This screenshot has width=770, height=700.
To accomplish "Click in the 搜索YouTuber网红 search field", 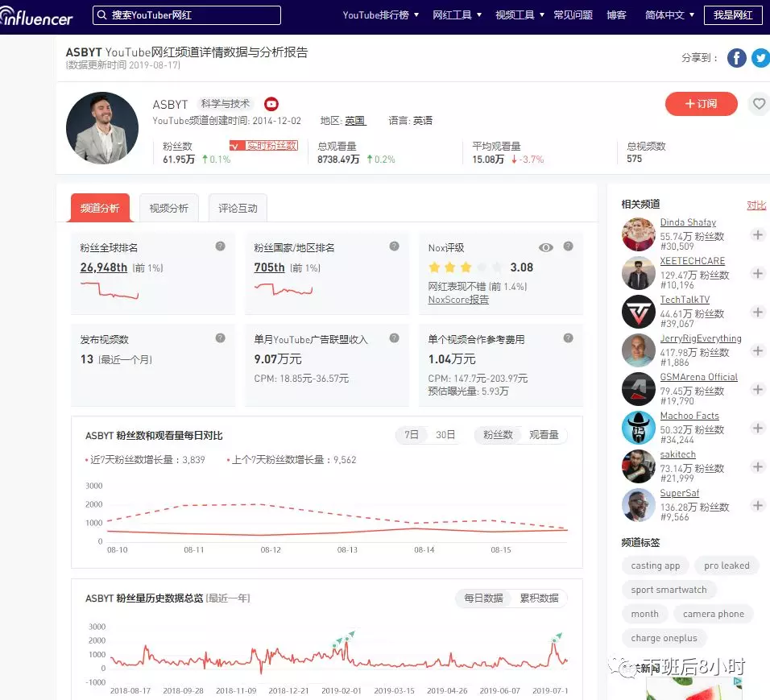I will point(187,15).
